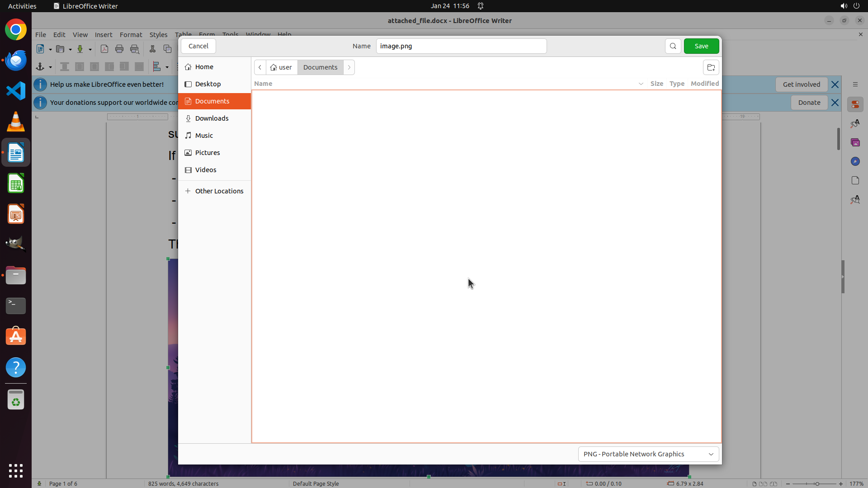Image resolution: width=868 pixels, height=488 pixels.
Task: Click the image.png filename field
Action: [x=461, y=46]
